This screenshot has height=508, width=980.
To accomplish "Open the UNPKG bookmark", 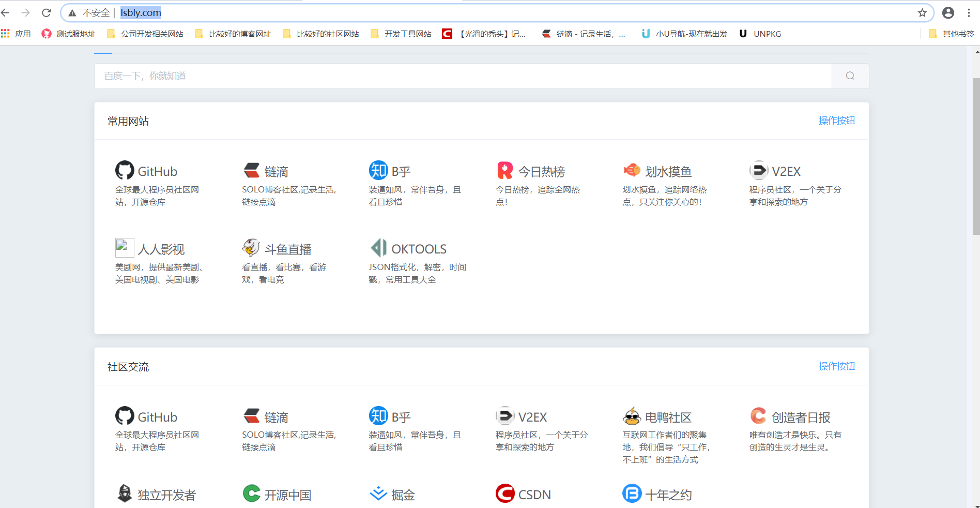I will point(760,34).
